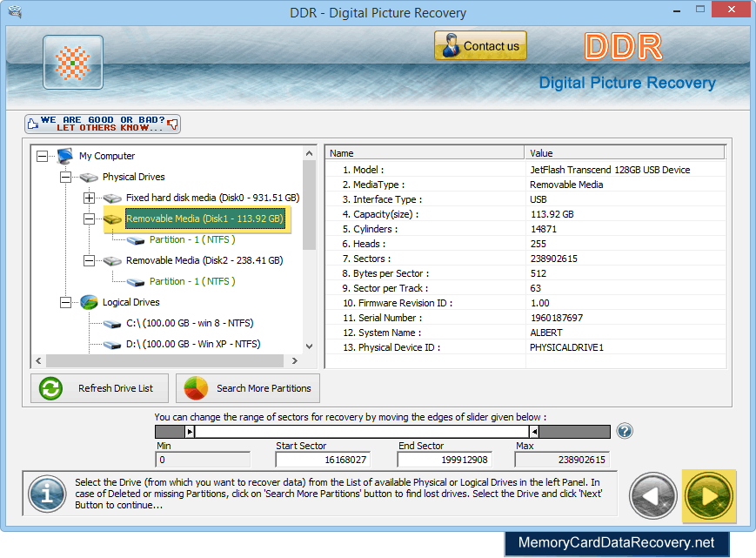Click the yellow Disk1 removable media icon
Screen dimensions: 756x558
(x=112, y=219)
